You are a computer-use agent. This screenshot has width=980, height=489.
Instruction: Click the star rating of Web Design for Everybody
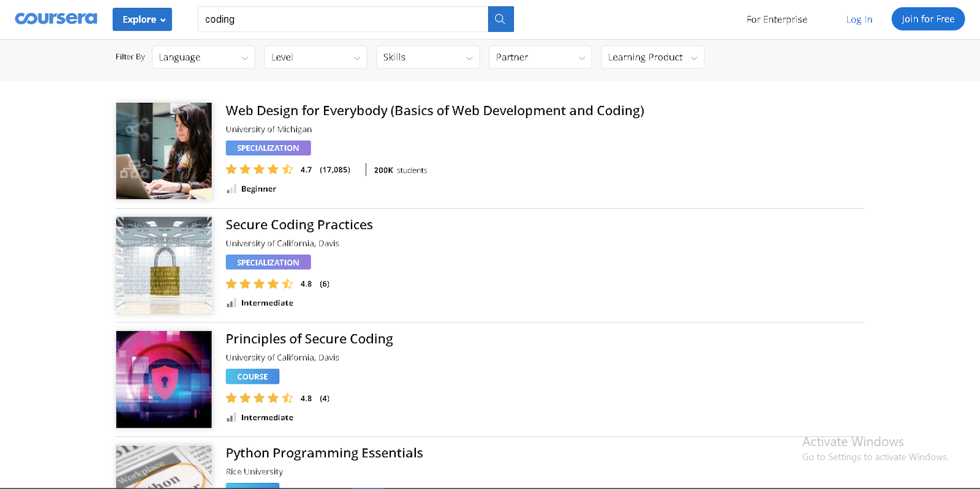(x=259, y=170)
